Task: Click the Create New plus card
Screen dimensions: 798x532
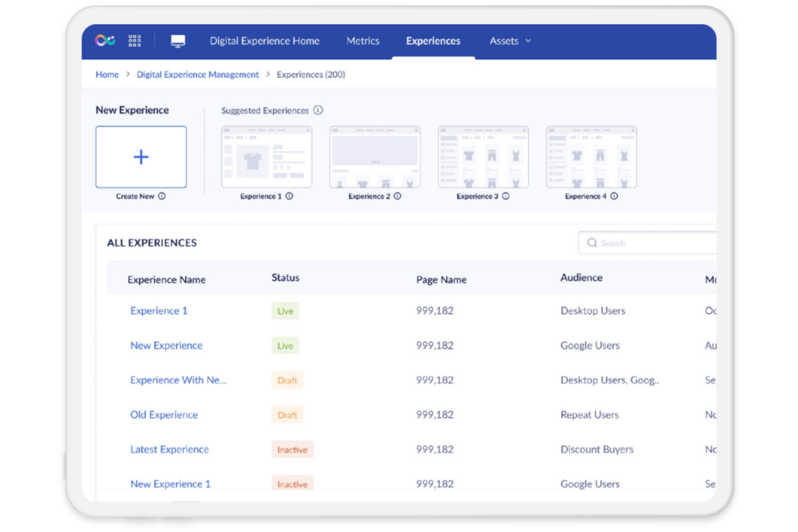Action: tap(141, 157)
